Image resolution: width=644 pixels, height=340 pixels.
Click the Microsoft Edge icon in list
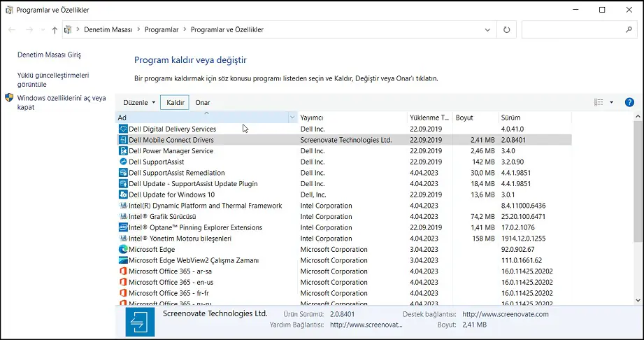(123, 249)
